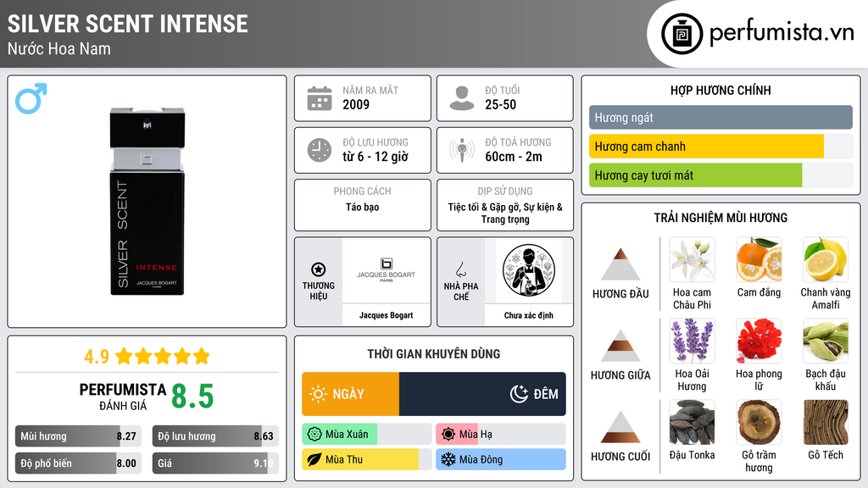Click the 4.9 user rating number
868x488 pixels.
[x=97, y=357]
